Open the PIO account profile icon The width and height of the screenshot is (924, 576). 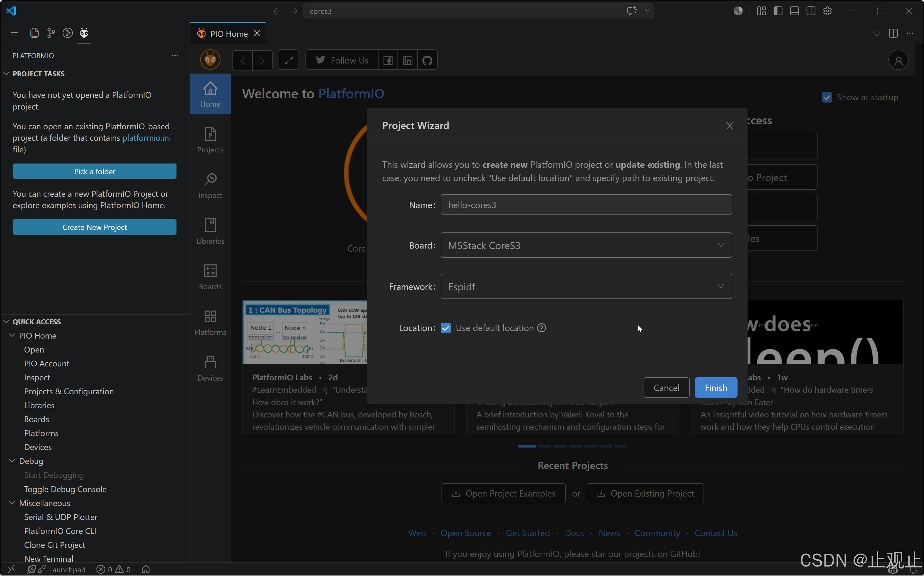pyautogui.click(x=898, y=60)
